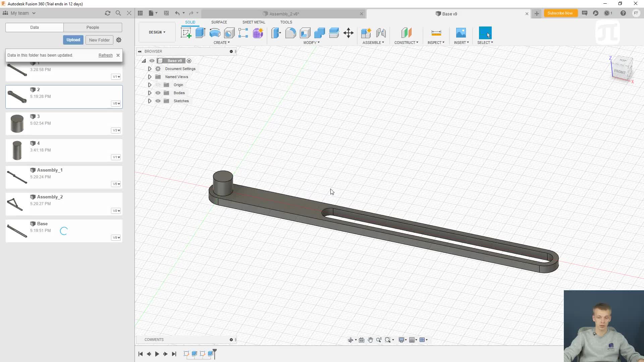Open version V9 dropdown for Base

pos(116,238)
